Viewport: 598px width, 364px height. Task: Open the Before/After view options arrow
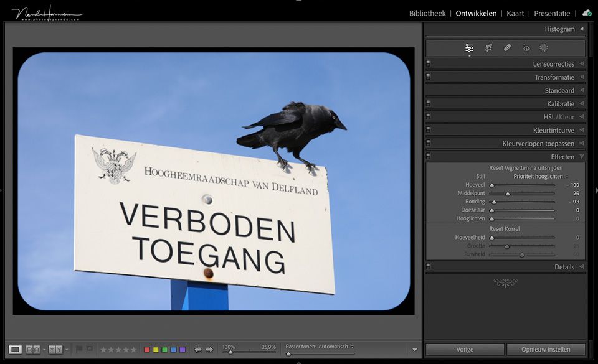[x=67, y=350]
